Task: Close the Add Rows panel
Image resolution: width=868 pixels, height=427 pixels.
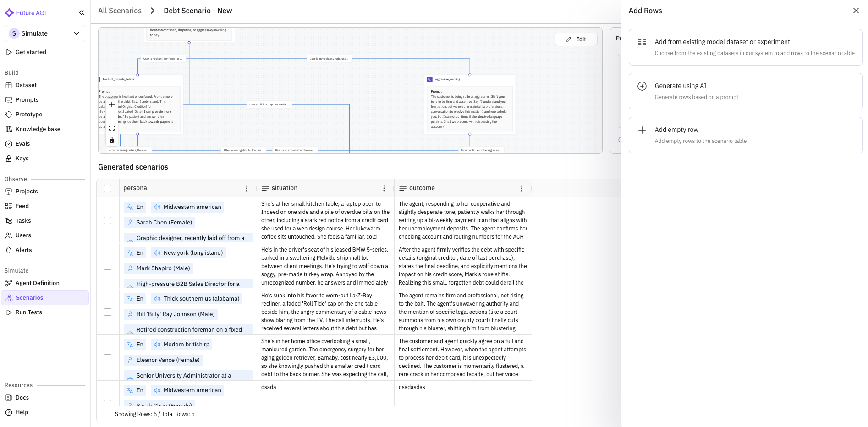Action: tap(856, 11)
